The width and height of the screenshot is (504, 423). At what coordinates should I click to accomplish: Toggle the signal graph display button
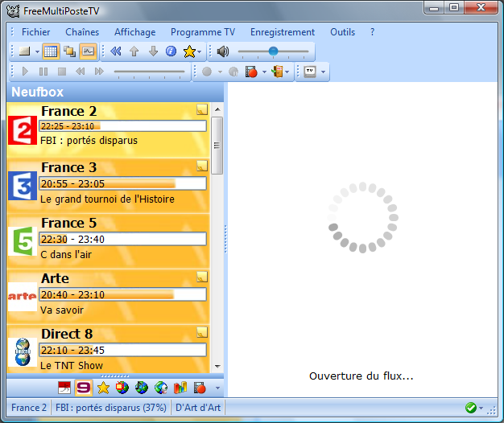(89, 51)
